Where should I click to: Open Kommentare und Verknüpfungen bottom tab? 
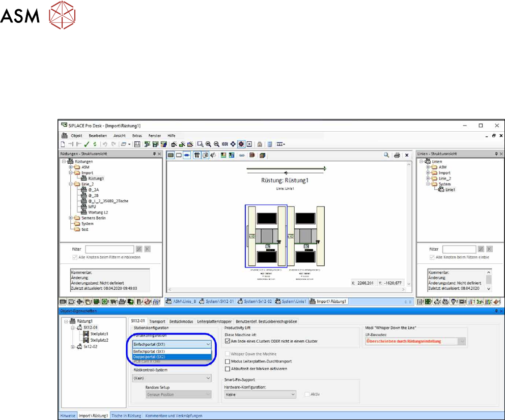[174, 416]
